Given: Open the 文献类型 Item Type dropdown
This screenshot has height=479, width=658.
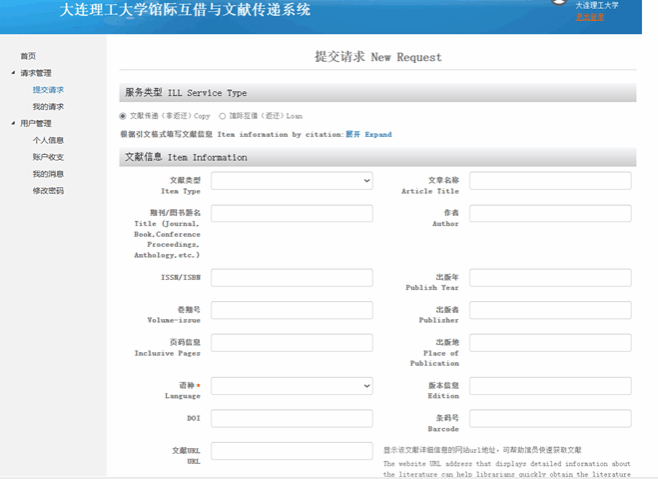Looking at the screenshot, I should (x=291, y=180).
